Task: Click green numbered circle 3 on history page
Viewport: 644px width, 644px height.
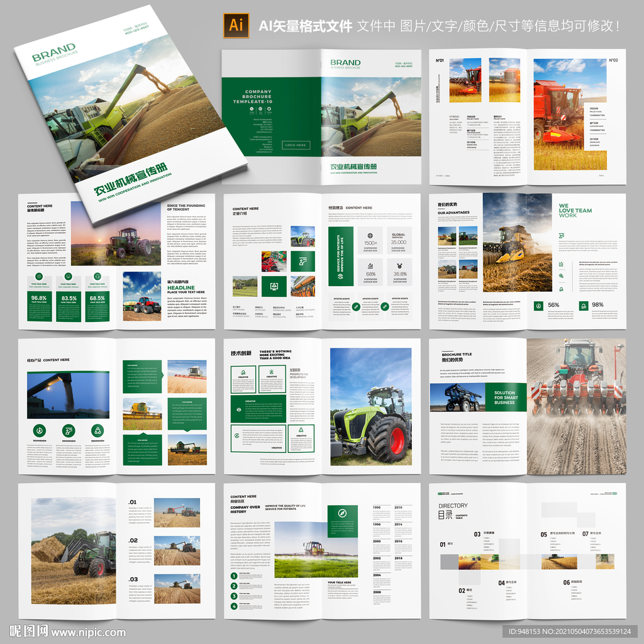Action: point(234,596)
